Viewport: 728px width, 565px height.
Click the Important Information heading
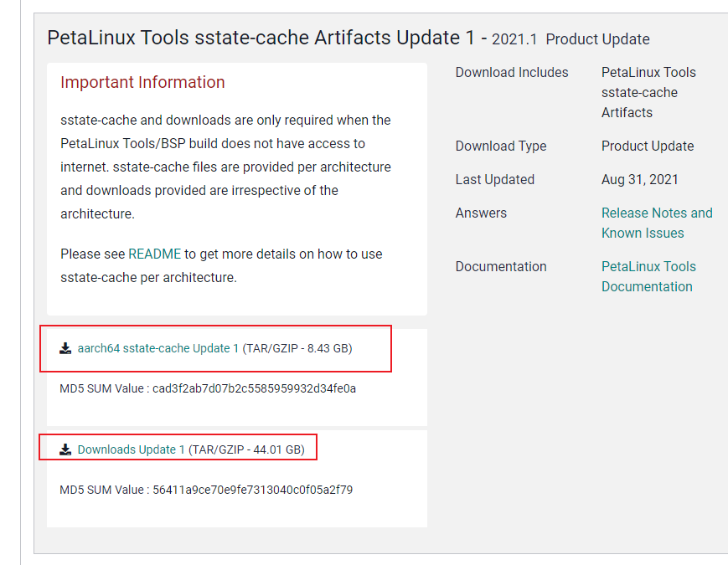(142, 82)
